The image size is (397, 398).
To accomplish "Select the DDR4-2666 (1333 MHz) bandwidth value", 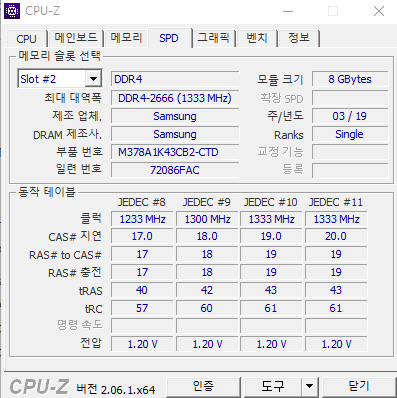I will (x=175, y=98).
